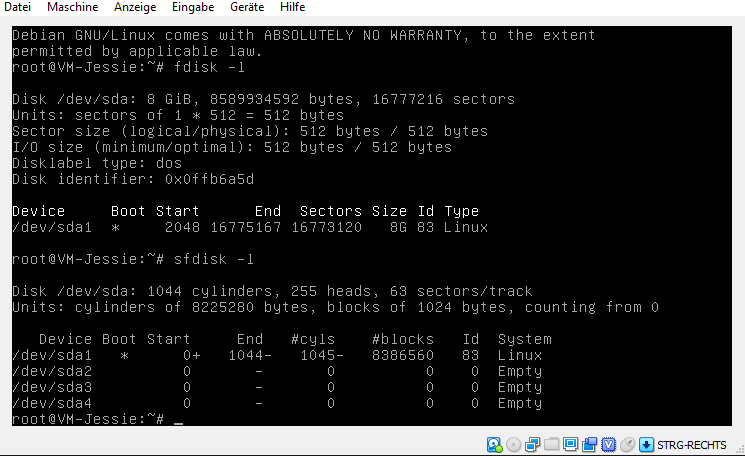
Task: Click the 'I/O size (minimum/optimal)' line
Action: (232, 147)
